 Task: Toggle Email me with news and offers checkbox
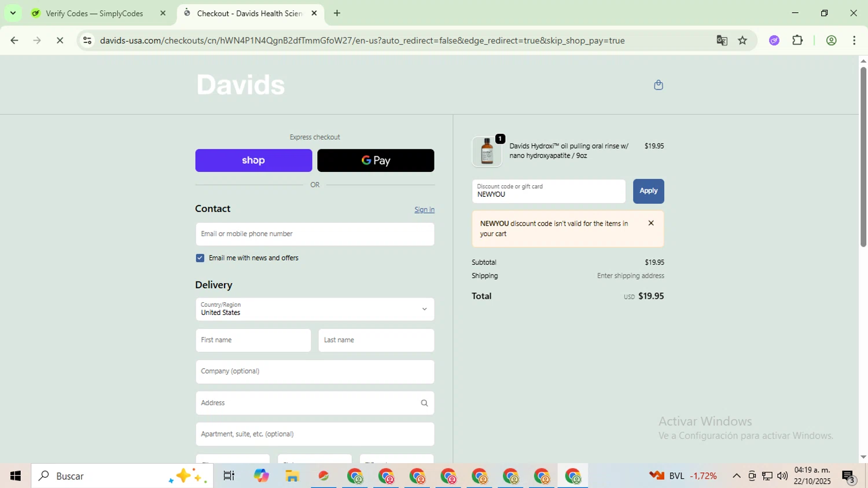(200, 258)
